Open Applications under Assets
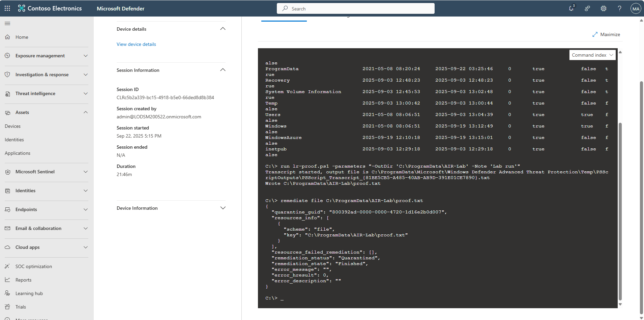 (x=18, y=153)
